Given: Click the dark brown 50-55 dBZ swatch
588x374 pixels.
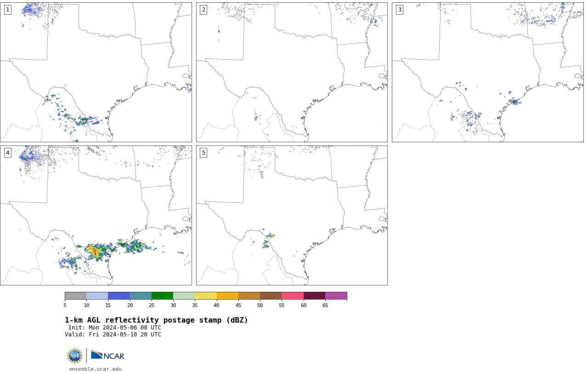Looking at the screenshot, I should [271, 296].
